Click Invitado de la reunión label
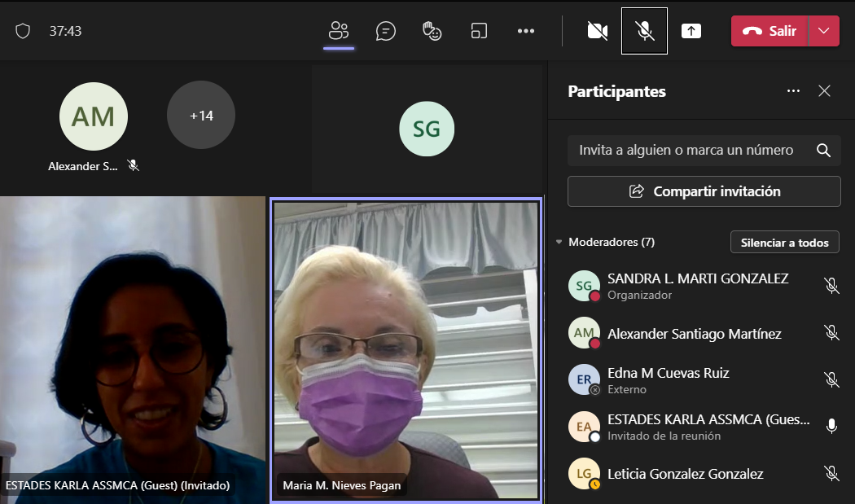This screenshot has height=504, width=855. point(664,436)
